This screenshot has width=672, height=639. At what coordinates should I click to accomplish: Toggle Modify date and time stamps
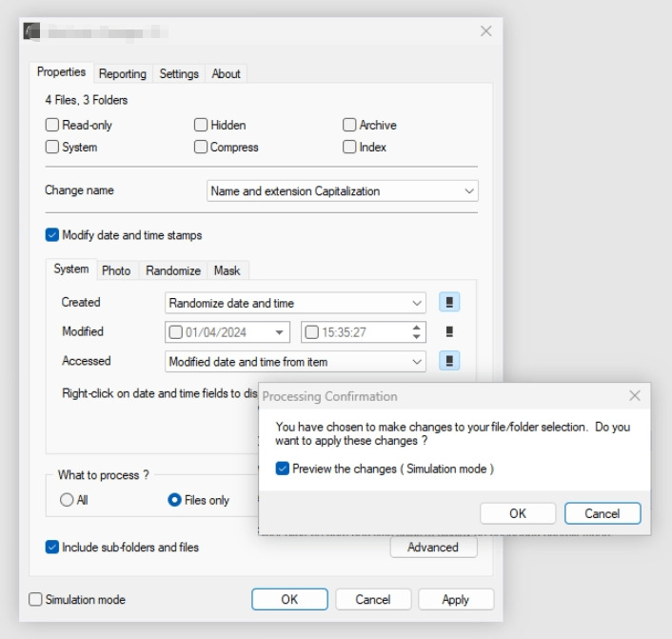click(52, 235)
